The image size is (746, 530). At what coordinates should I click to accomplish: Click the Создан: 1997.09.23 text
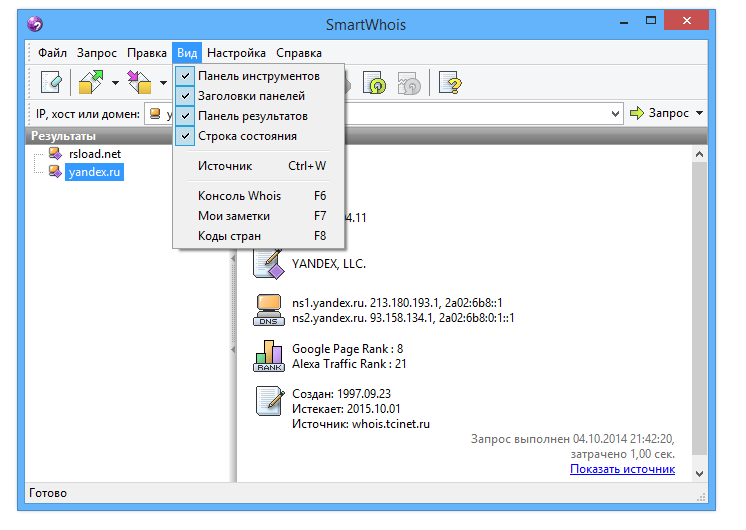click(341, 394)
